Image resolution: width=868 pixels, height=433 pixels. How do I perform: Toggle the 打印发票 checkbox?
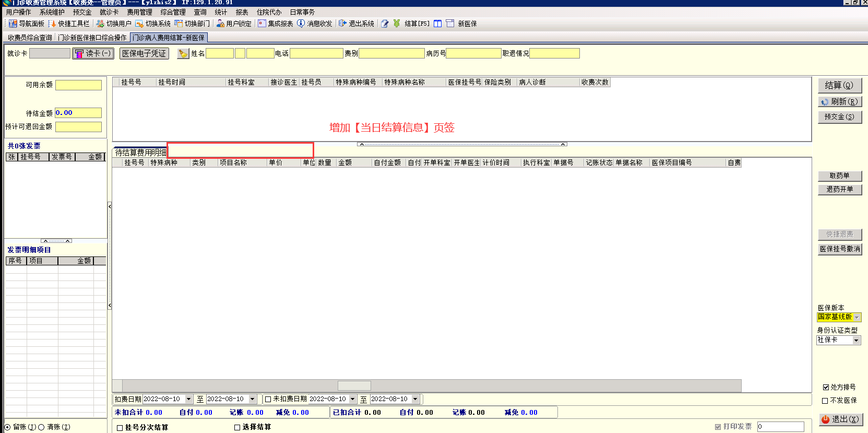(x=718, y=427)
